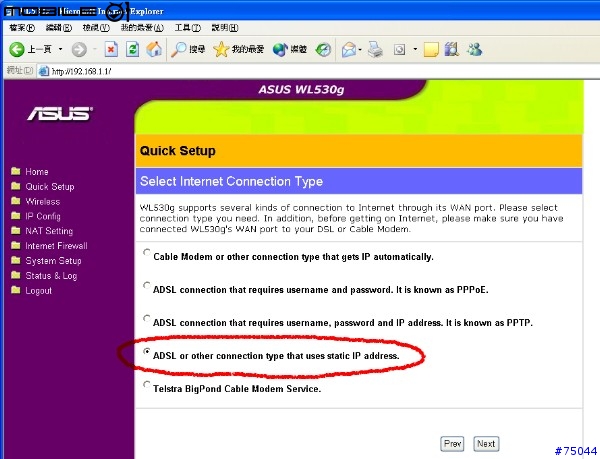This screenshot has height=459, width=600.
Task: Click the Refresh page icon
Action: coord(132,49)
